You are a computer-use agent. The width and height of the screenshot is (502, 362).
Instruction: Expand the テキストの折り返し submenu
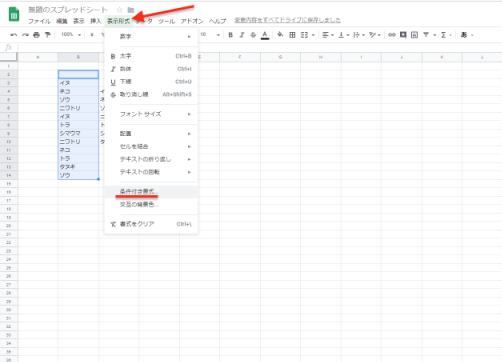point(151,159)
